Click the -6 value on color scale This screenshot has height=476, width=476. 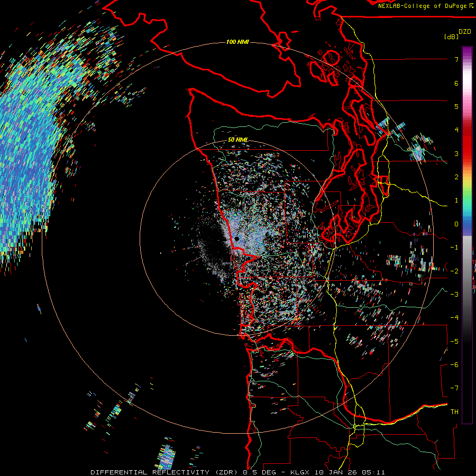point(454,365)
